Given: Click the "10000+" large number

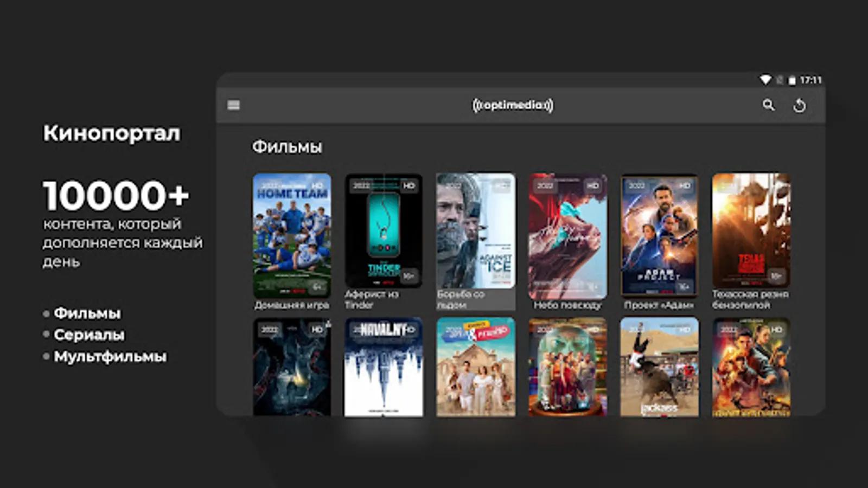Looking at the screenshot, I should click(x=116, y=195).
